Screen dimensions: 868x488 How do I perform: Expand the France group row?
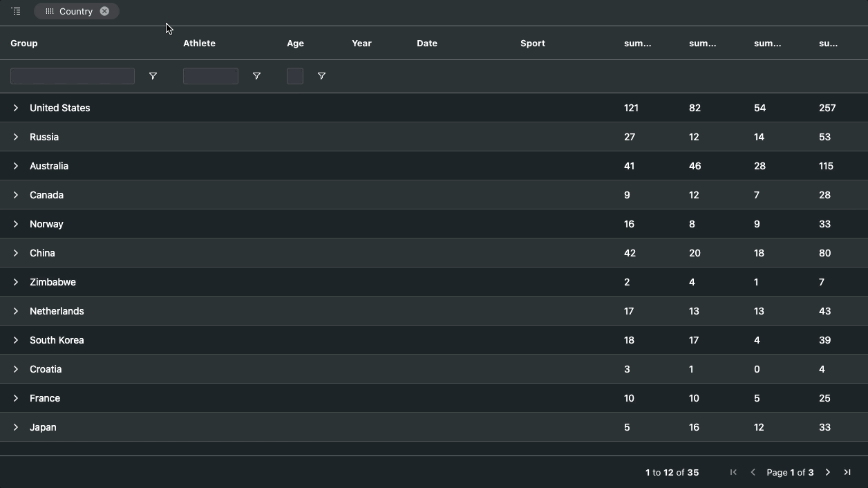(16, 398)
